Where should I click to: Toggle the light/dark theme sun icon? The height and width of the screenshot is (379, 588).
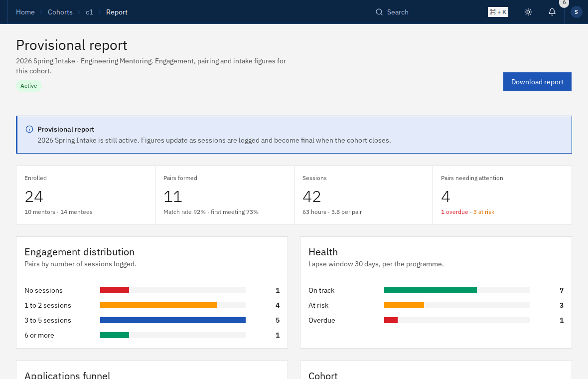click(x=528, y=12)
